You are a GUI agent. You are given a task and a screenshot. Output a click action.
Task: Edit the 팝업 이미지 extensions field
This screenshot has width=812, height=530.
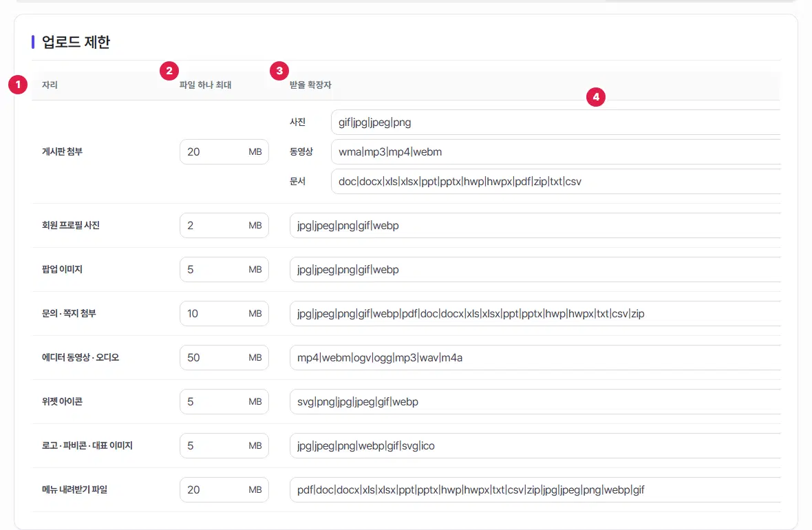point(535,269)
